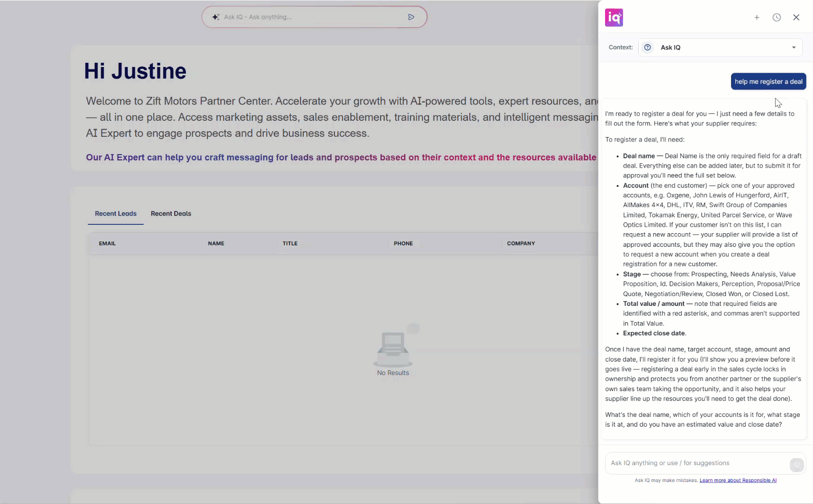This screenshot has height=504, width=813.
Task: Click the EMAIL column header
Action: (107, 244)
